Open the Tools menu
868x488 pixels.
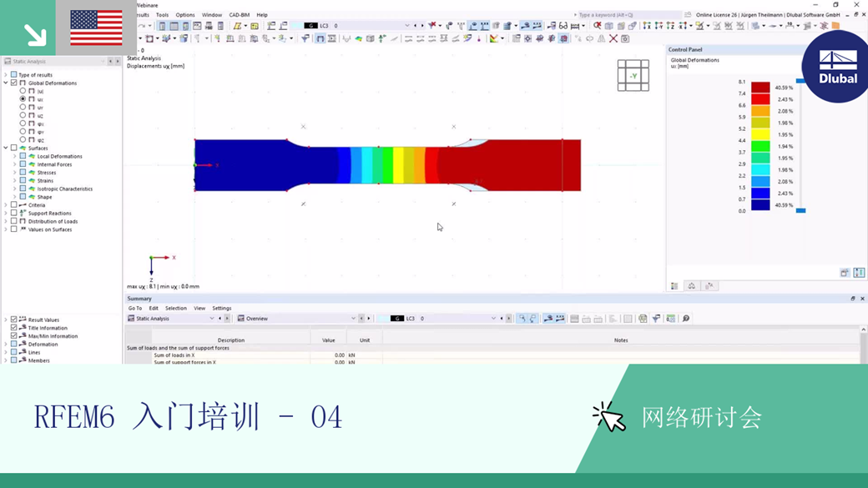pos(162,15)
